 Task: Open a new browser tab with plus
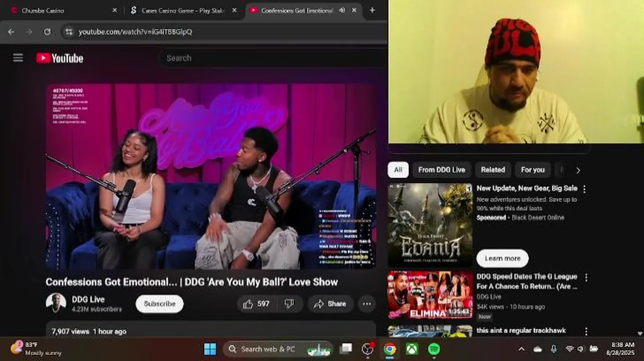pyautogui.click(x=372, y=10)
